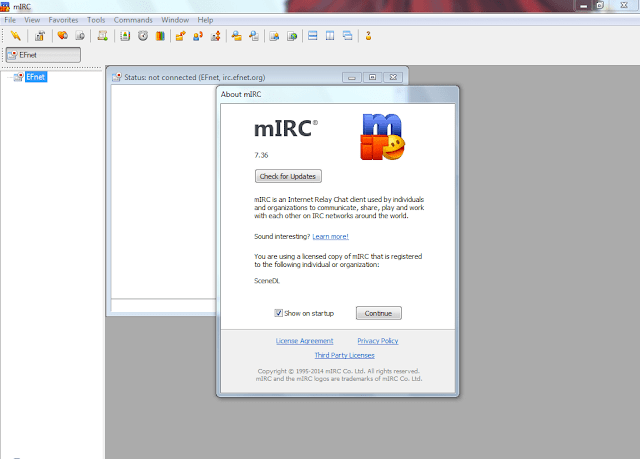Open the Colors toolbar icon

coord(160,36)
